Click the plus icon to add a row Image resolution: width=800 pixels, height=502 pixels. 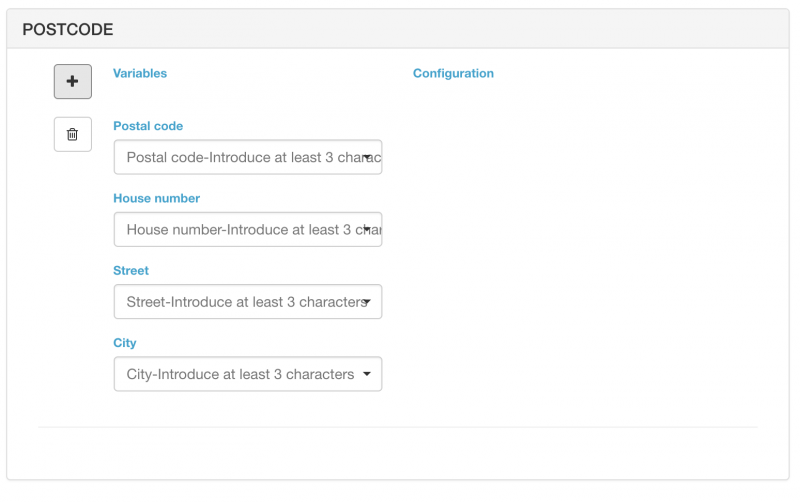pos(73,82)
